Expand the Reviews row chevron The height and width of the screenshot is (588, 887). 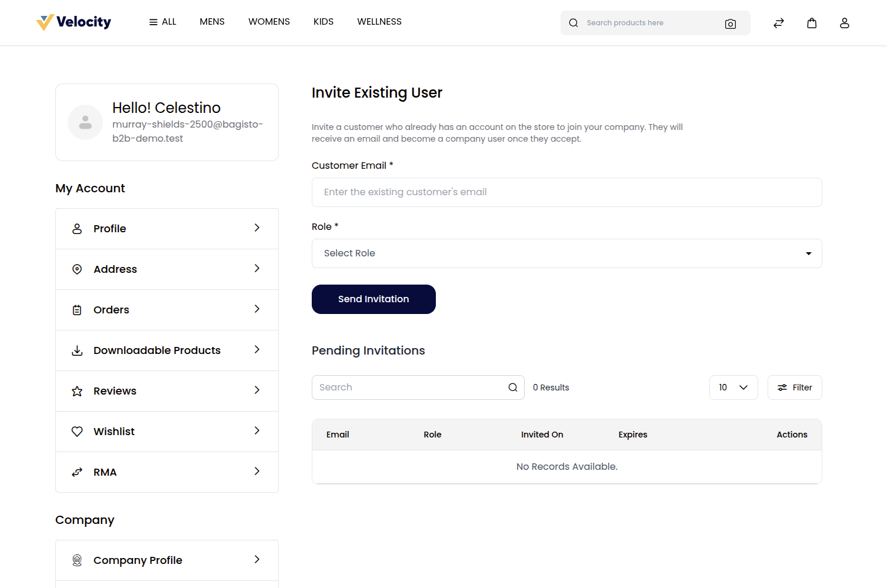tap(257, 390)
